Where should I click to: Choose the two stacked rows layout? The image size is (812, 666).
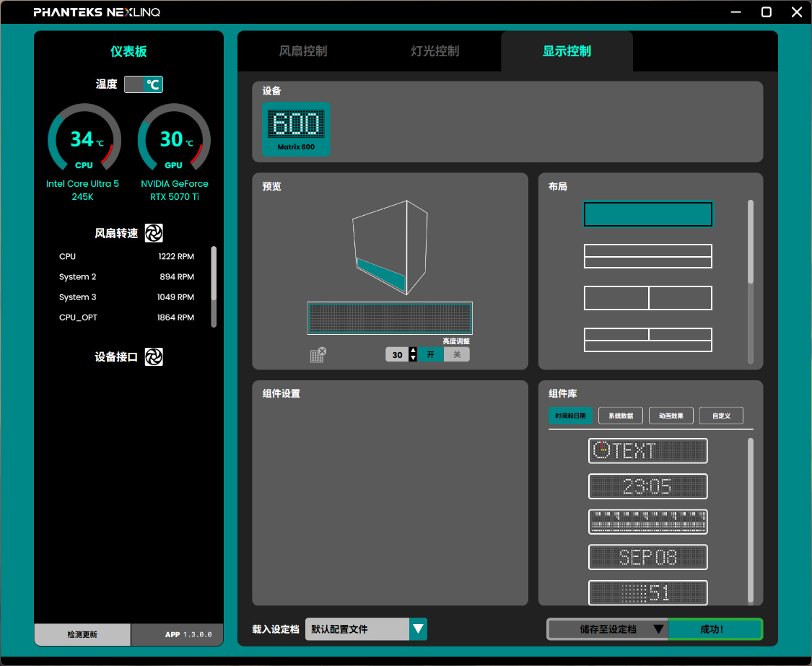[x=648, y=256]
